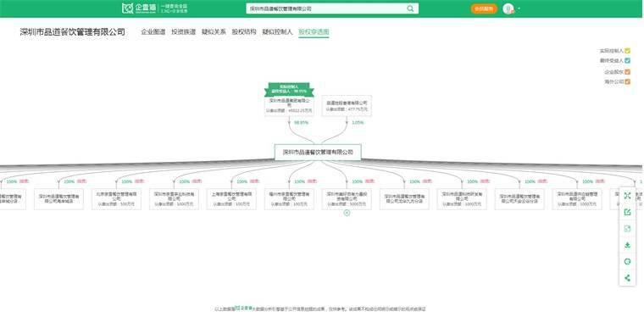Expand the dropdown arrow beside the avatar
Image resolution: width=644 pixels, height=317 pixels.
(x=519, y=8)
